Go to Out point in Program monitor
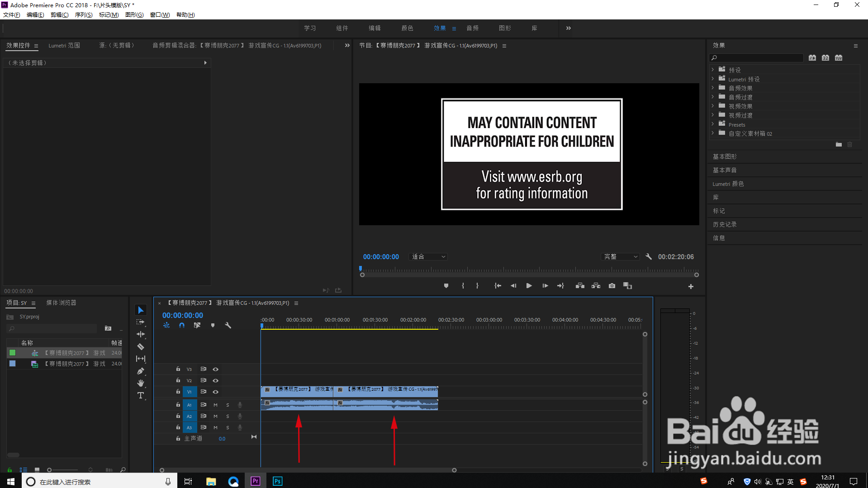Viewport: 868px width, 488px height. click(561, 286)
